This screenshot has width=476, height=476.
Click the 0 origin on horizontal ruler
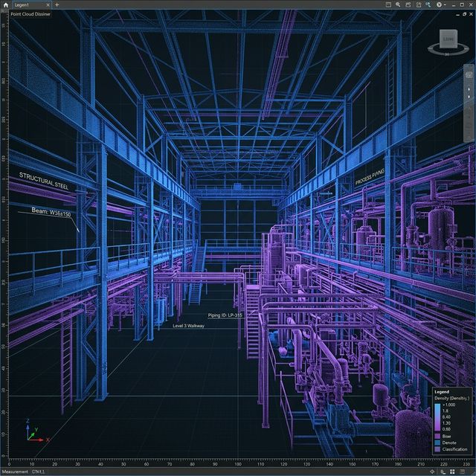(9, 464)
